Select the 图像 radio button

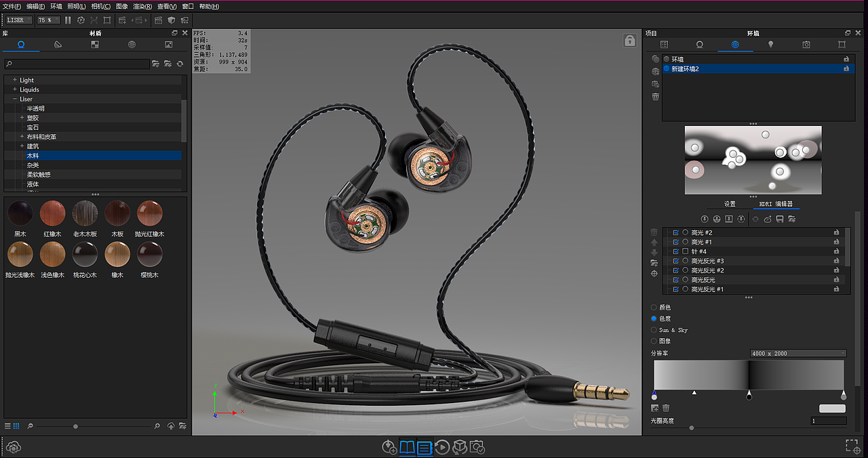tap(654, 341)
